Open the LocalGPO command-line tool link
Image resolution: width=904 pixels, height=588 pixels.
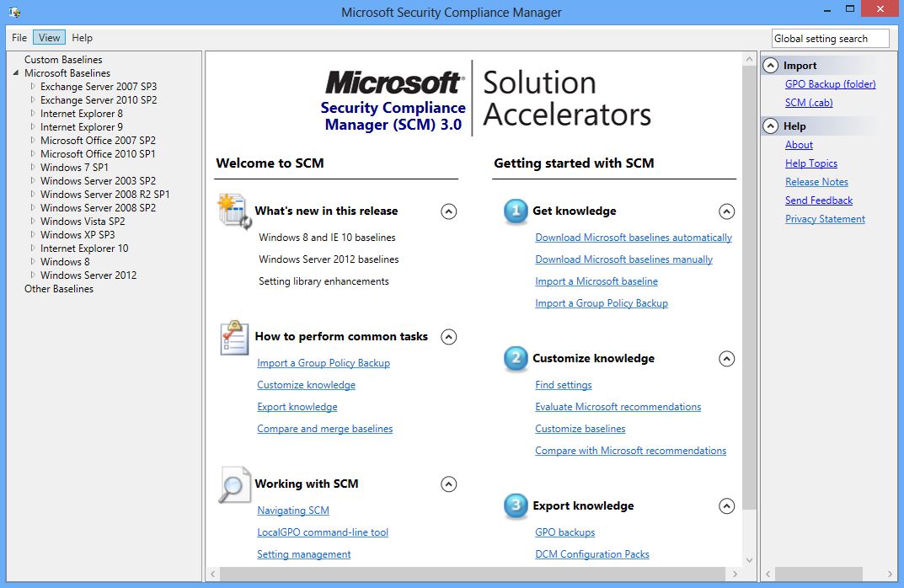[323, 532]
